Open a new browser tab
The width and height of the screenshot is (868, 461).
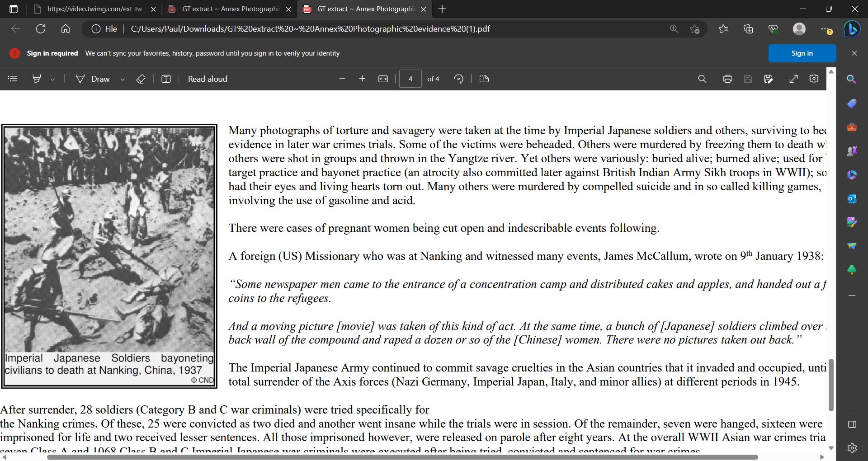point(442,9)
